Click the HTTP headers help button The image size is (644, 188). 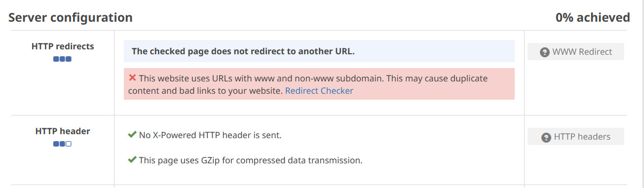pos(576,137)
